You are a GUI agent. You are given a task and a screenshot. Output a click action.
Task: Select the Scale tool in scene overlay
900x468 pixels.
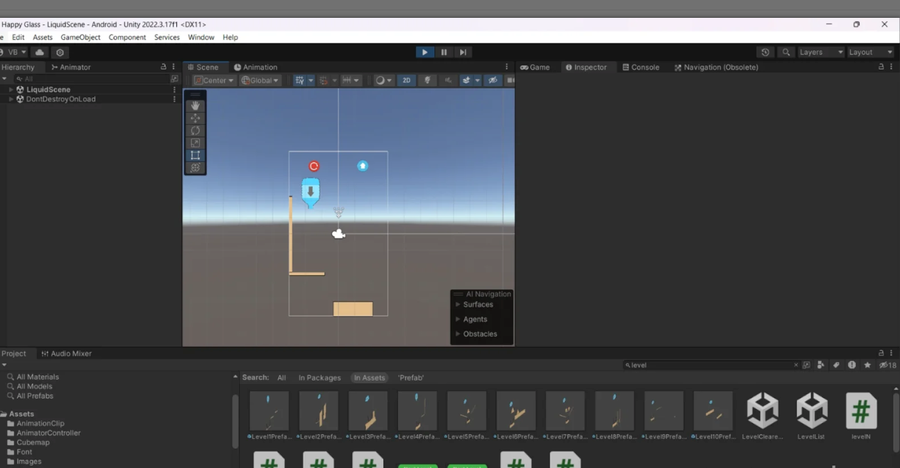coord(195,143)
